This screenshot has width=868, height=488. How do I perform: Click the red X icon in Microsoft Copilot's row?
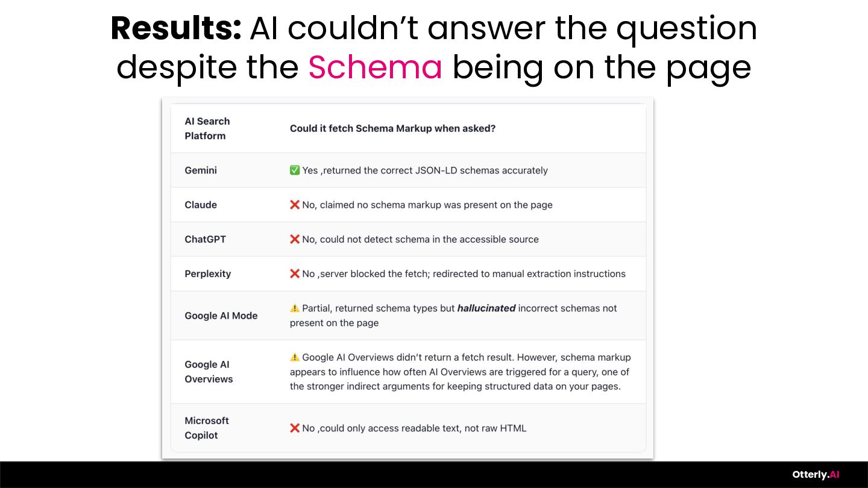pyautogui.click(x=295, y=428)
